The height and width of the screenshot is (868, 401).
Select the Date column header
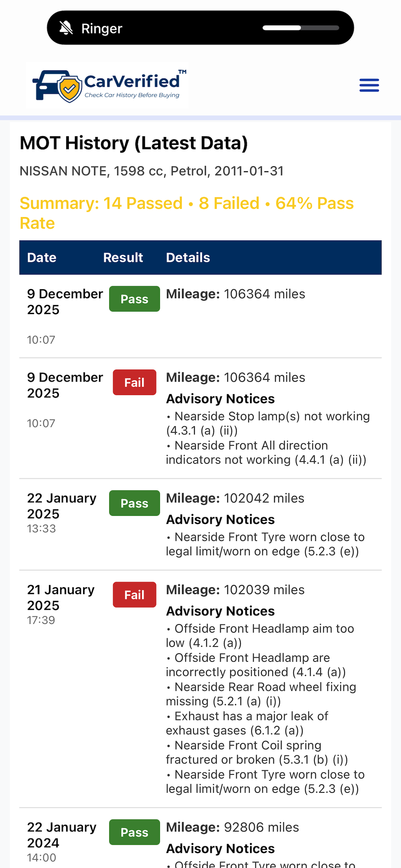pos(42,258)
